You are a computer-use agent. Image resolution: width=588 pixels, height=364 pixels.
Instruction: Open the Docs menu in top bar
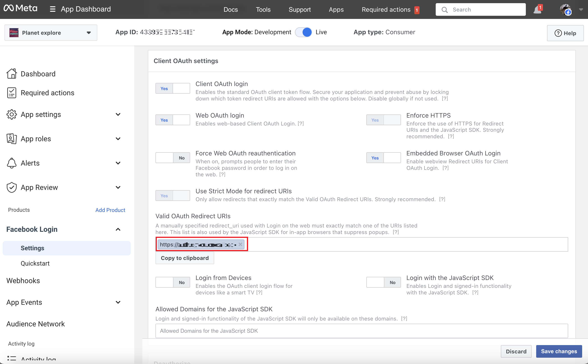coord(230,10)
